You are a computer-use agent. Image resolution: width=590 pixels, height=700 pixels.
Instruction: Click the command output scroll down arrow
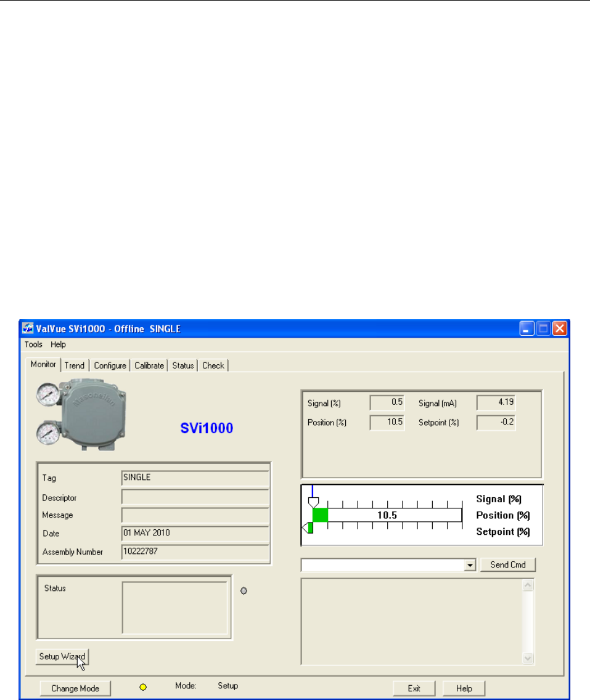(528, 658)
